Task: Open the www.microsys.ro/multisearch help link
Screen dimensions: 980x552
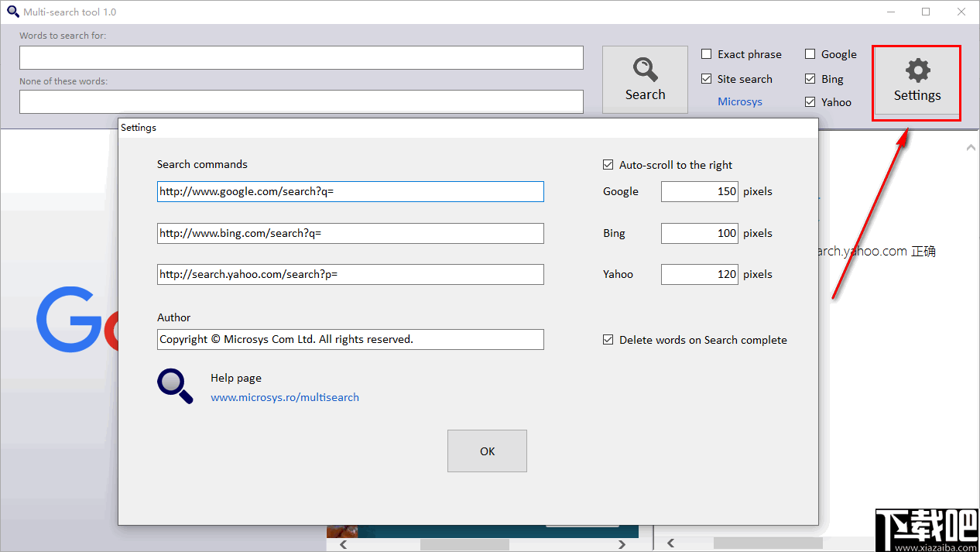Action: click(x=285, y=397)
